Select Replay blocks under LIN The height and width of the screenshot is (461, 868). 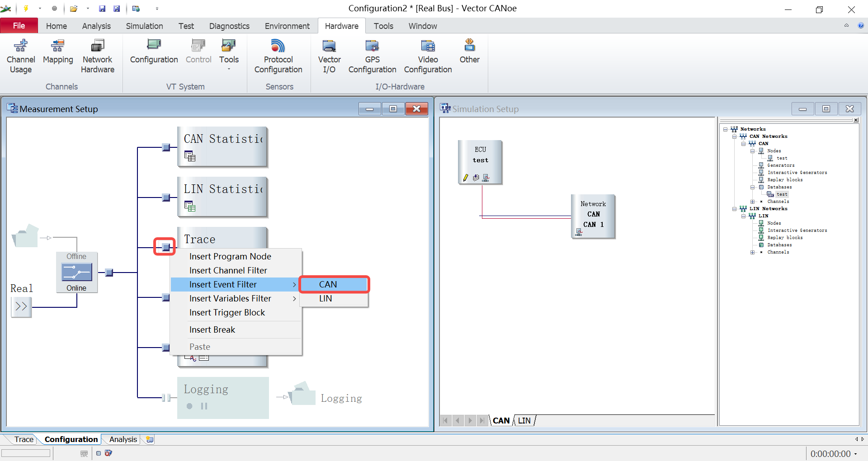[x=785, y=238]
